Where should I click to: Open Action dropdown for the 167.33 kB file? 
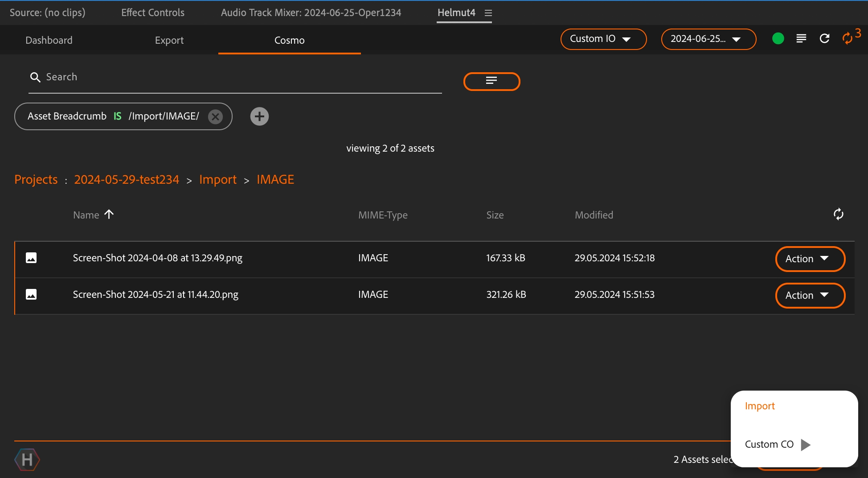(810, 259)
